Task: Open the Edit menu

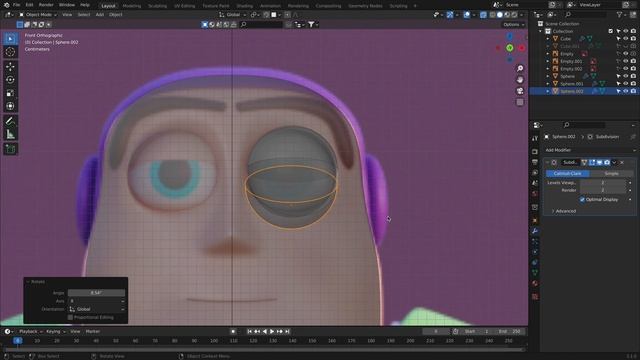Action: (x=29, y=5)
